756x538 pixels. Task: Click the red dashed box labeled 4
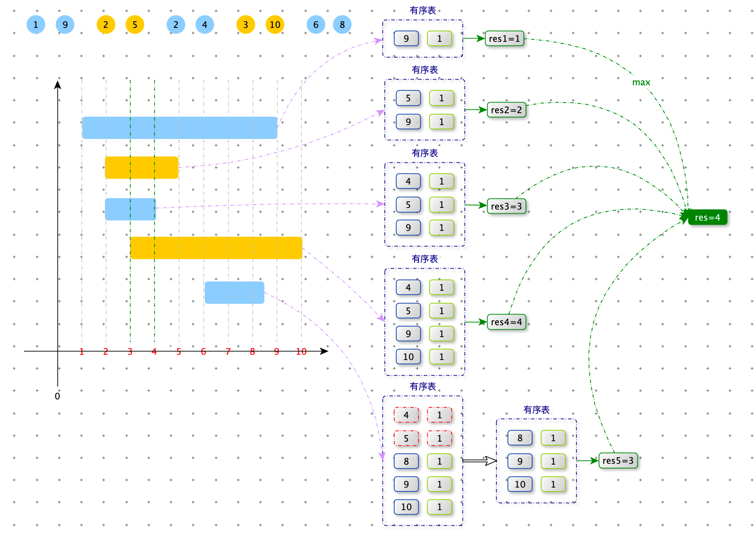[x=406, y=415]
